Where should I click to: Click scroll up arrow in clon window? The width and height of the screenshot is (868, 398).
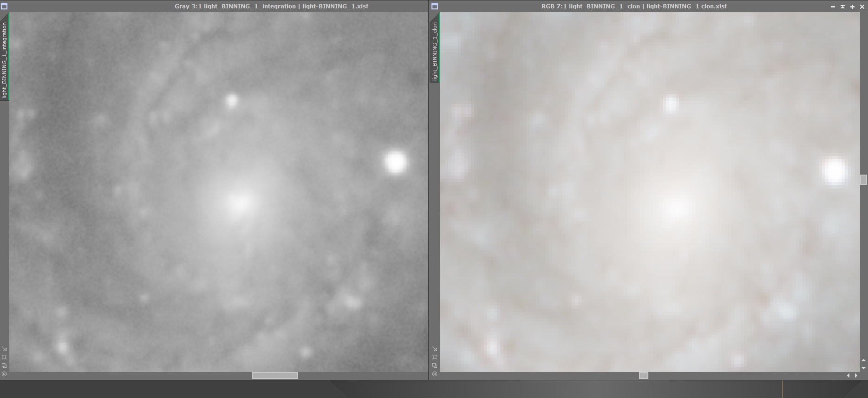[x=863, y=360]
